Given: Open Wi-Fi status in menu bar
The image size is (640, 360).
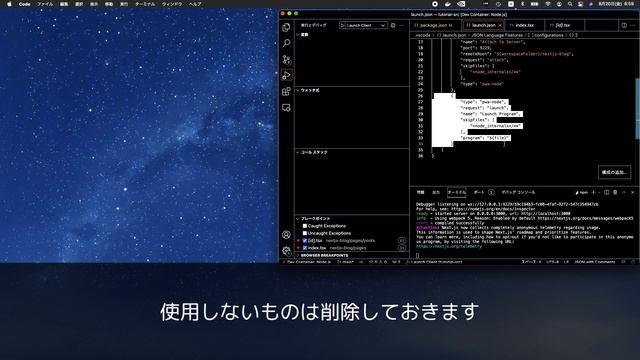Looking at the screenshot, I should click(548, 4).
